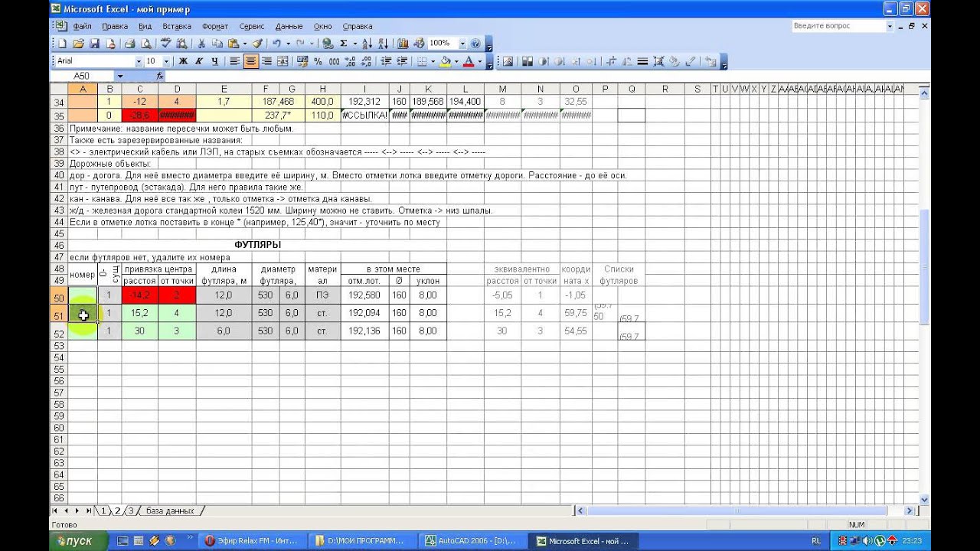Launch the Chart Wizard icon
The height and width of the screenshot is (551, 980).
(x=403, y=44)
